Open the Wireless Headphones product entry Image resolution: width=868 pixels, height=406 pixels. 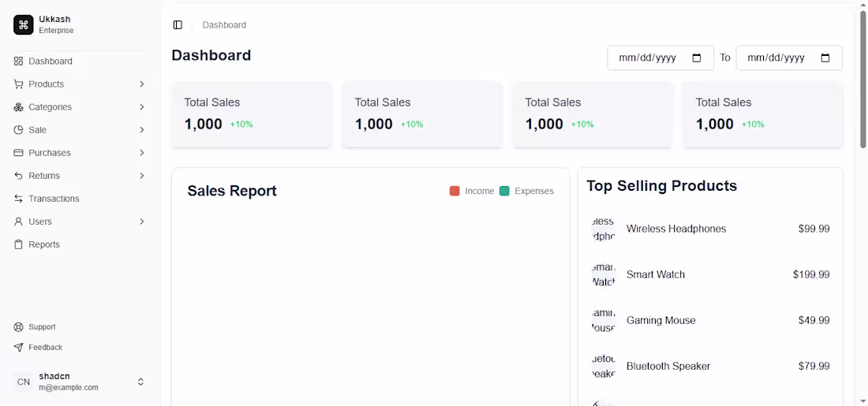pyautogui.click(x=675, y=229)
